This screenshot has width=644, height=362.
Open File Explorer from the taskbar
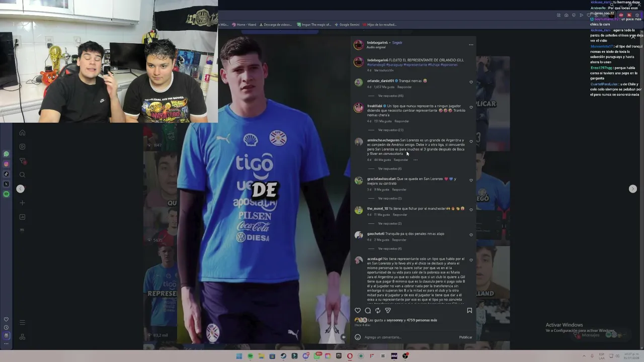tap(261, 356)
